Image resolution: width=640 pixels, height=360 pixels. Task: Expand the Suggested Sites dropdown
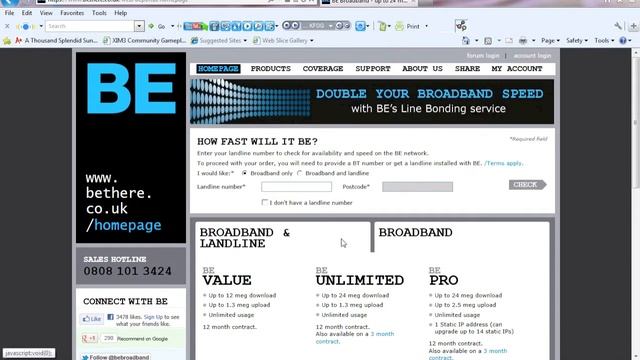coord(245,41)
